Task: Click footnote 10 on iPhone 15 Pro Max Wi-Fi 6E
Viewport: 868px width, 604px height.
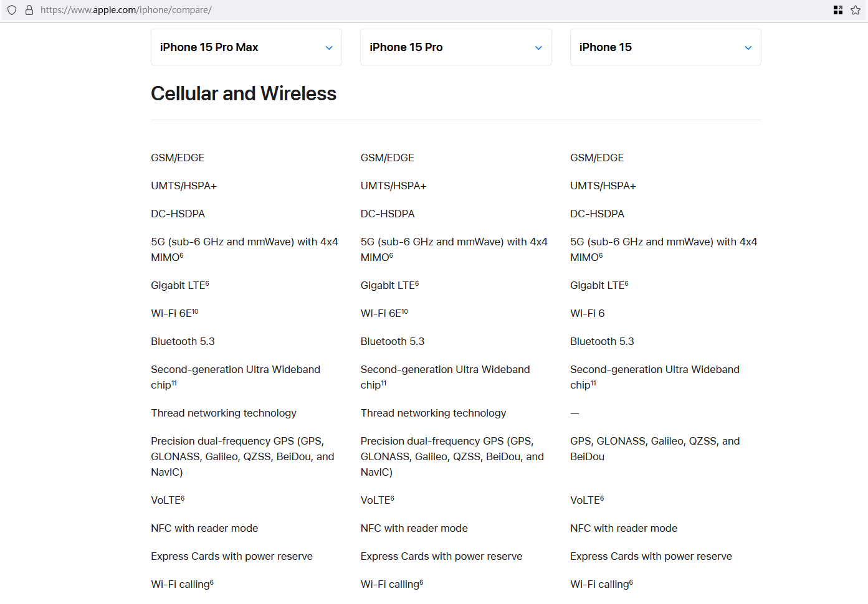Action: (195, 311)
